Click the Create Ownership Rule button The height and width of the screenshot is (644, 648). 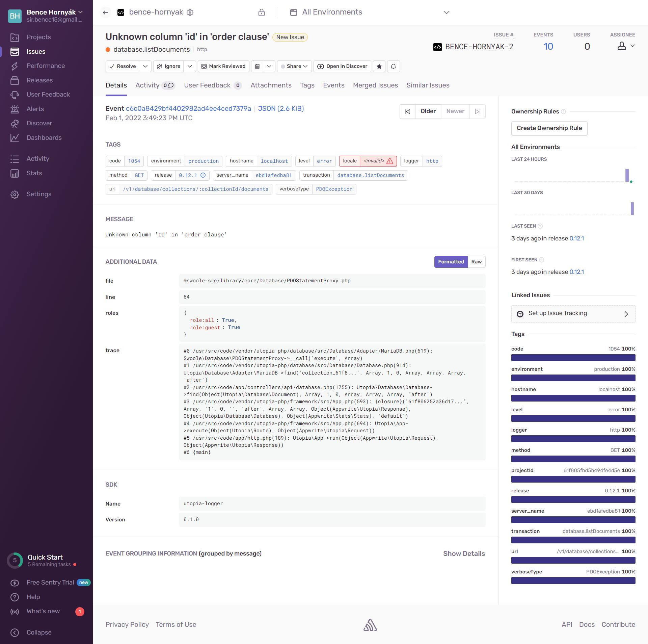pyautogui.click(x=549, y=128)
